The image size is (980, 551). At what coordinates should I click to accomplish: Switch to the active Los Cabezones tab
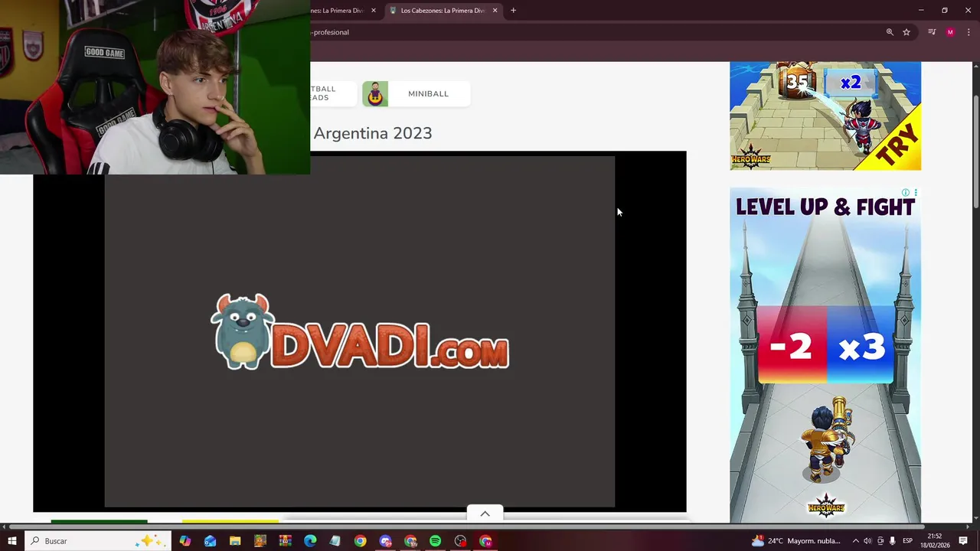443,11
